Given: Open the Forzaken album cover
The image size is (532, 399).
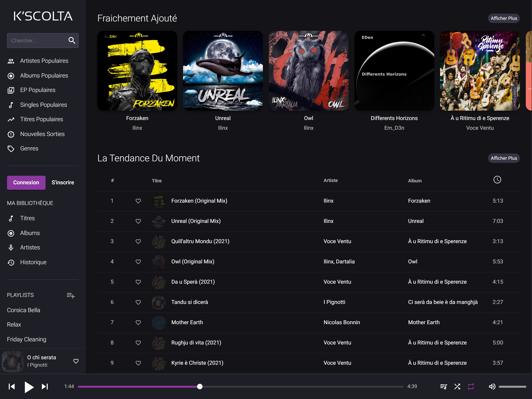Looking at the screenshot, I should pyautogui.click(x=137, y=71).
